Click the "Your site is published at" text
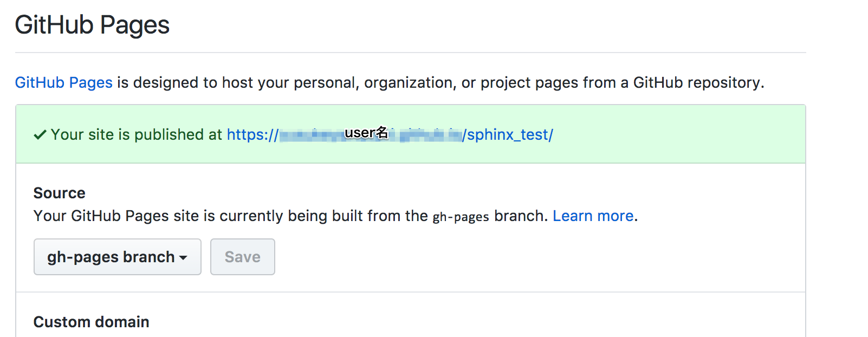 tap(136, 134)
